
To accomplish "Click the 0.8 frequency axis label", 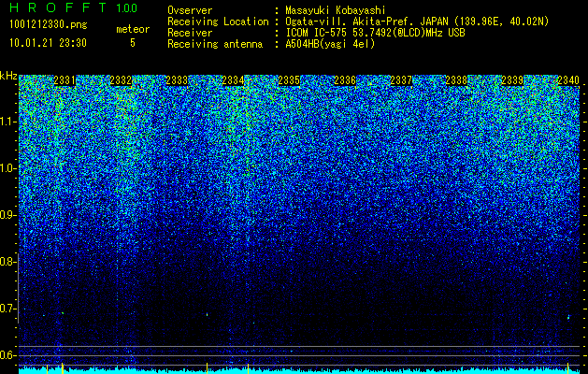I will tap(7, 262).
